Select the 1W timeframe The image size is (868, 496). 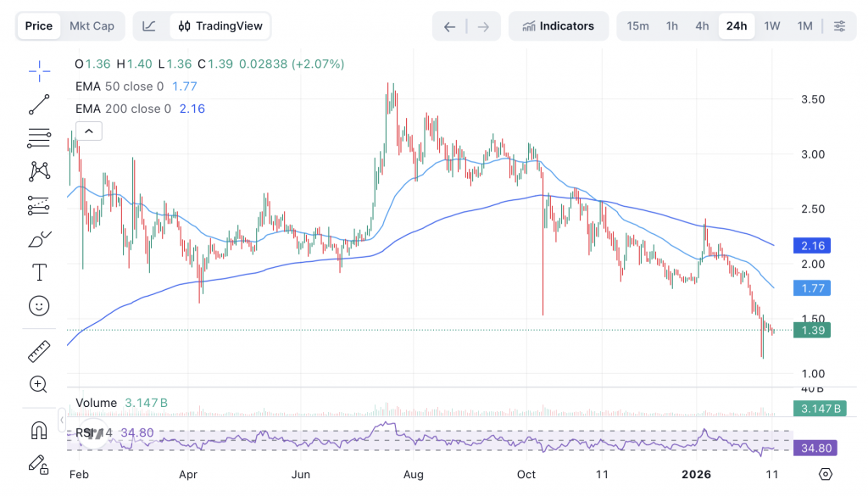point(771,26)
